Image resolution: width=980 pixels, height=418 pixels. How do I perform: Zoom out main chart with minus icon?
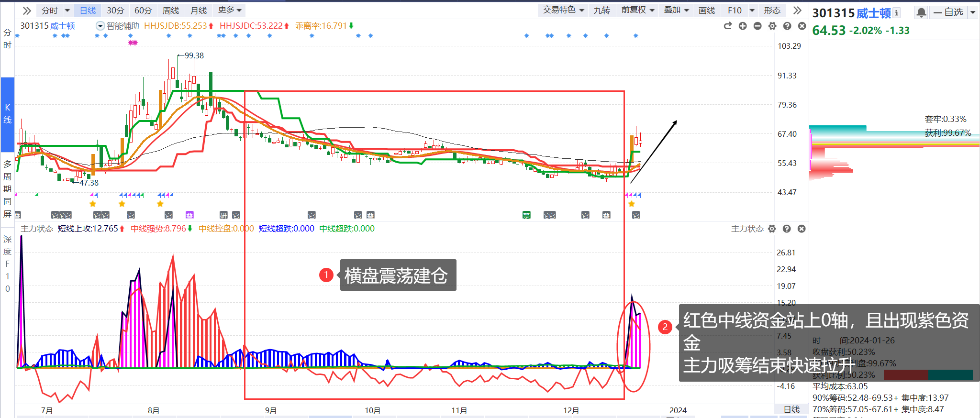(x=757, y=26)
